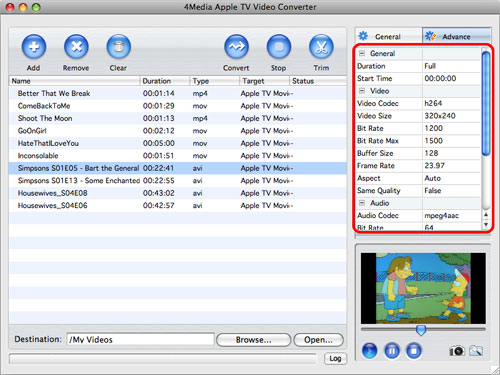
Task: Sort by the Name column header
Action: point(74,81)
